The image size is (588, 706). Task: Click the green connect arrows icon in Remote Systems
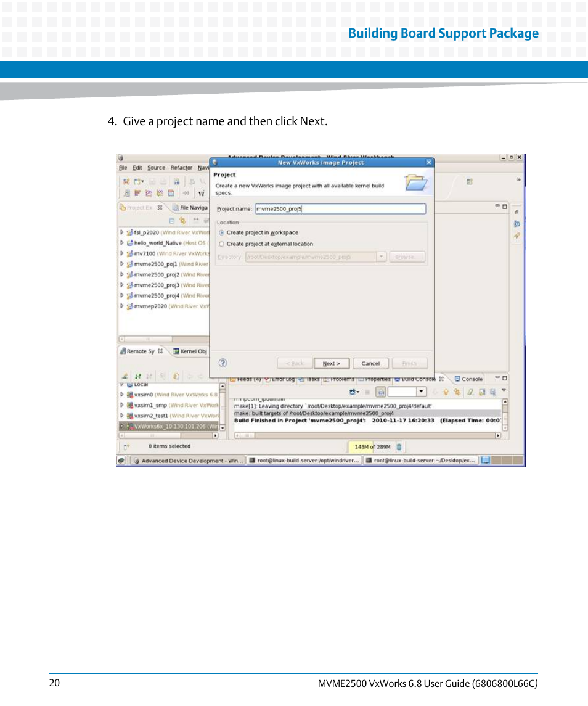[138, 376]
